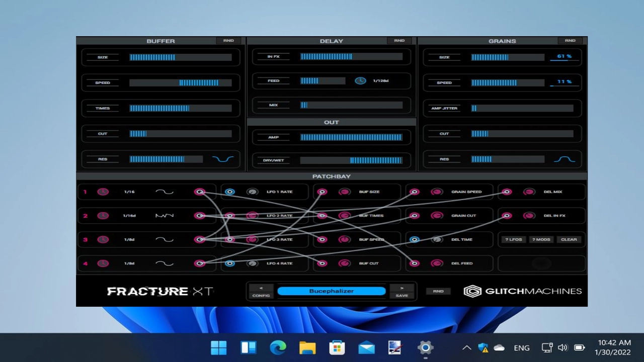Viewport: 644px width, 362px height.
Task: Change the grains RES filter shape icon
Action: (x=565, y=159)
